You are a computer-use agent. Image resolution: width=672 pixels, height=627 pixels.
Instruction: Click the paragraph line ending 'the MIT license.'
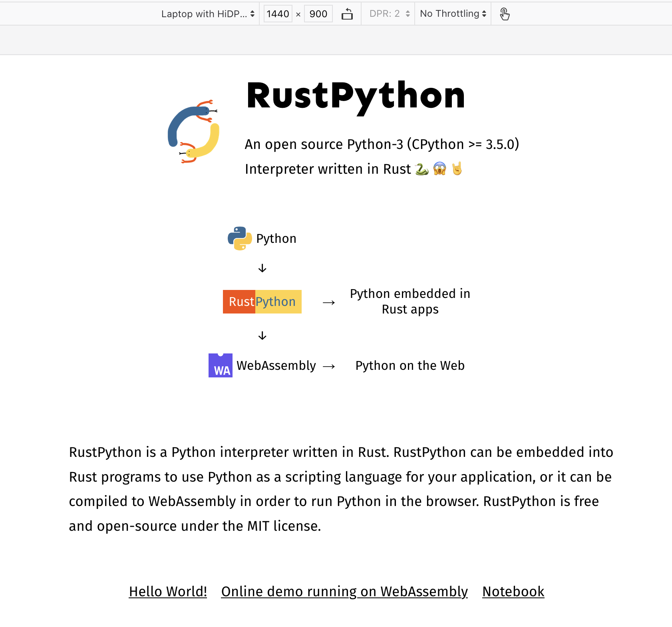pos(195,526)
